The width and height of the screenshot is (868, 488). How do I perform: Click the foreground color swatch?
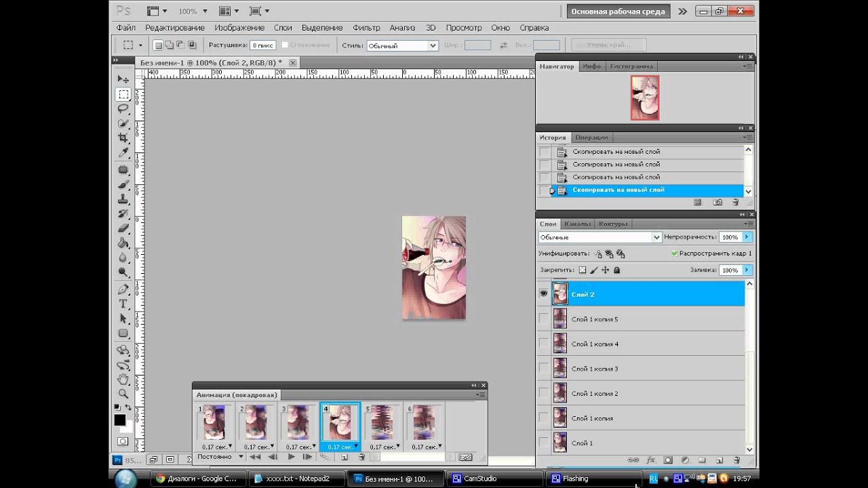tap(120, 420)
